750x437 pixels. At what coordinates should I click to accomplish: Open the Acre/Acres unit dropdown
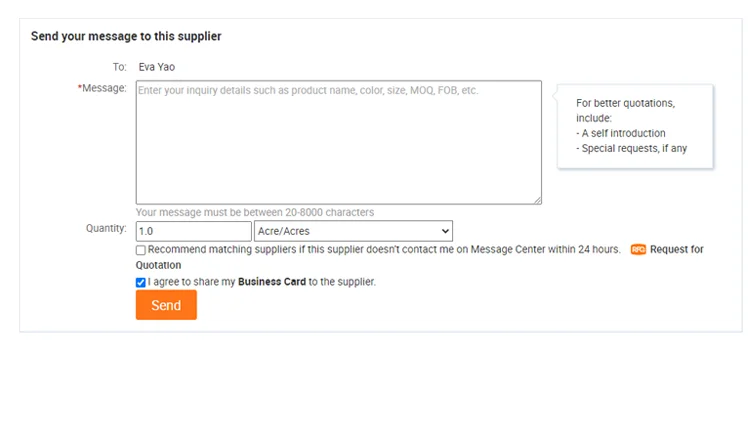pyautogui.click(x=352, y=231)
